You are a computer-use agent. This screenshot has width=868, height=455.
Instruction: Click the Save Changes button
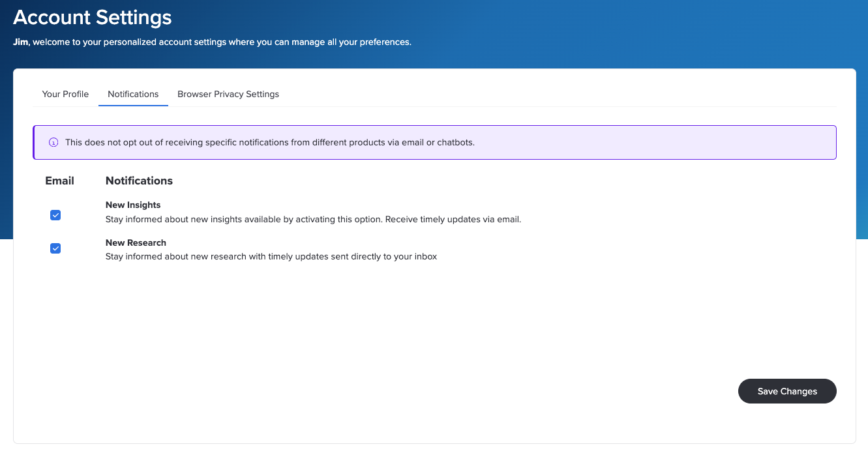pos(787,391)
